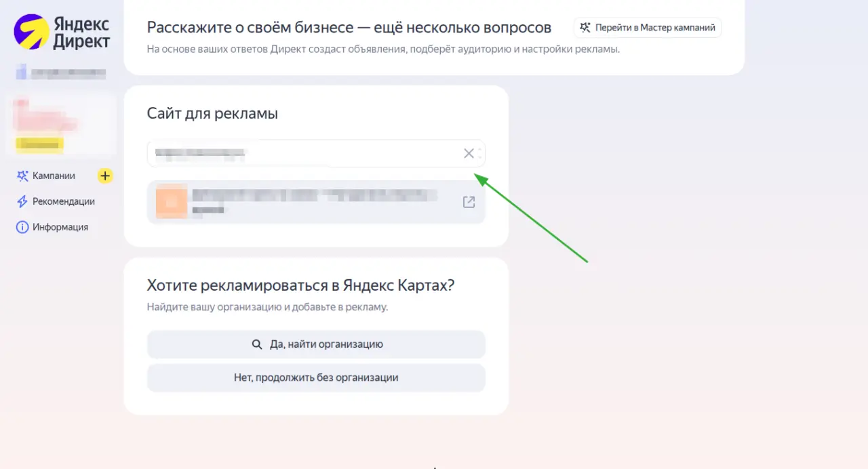This screenshot has height=469, width=868.
Task: Click heading Расскажите о своём бизнесе
Action: pyautogui.click(x=349, y=28)
